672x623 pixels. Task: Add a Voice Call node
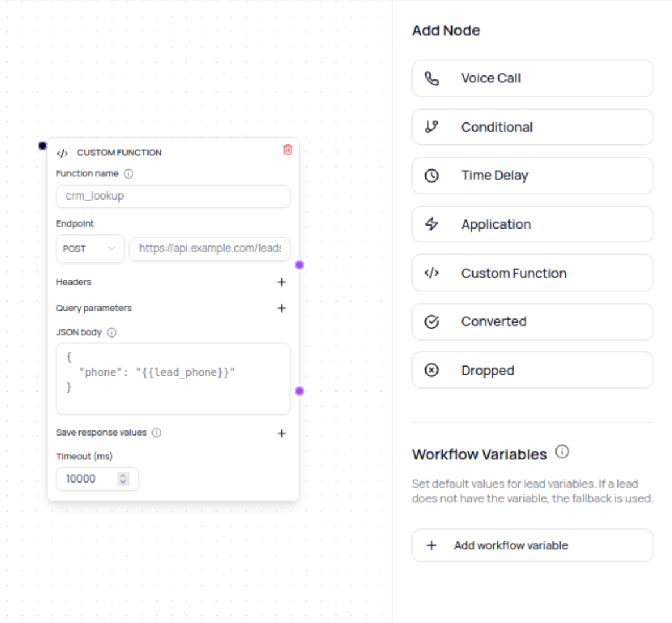[532, 78]
